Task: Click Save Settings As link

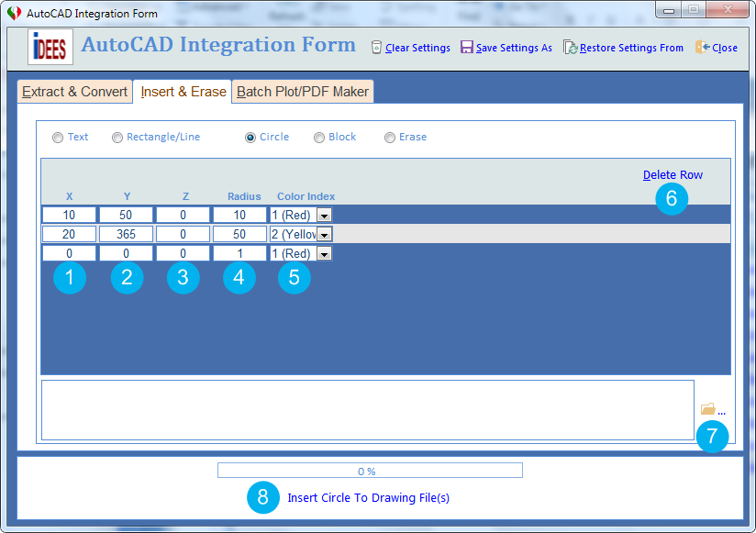Action: pos(514,48)
